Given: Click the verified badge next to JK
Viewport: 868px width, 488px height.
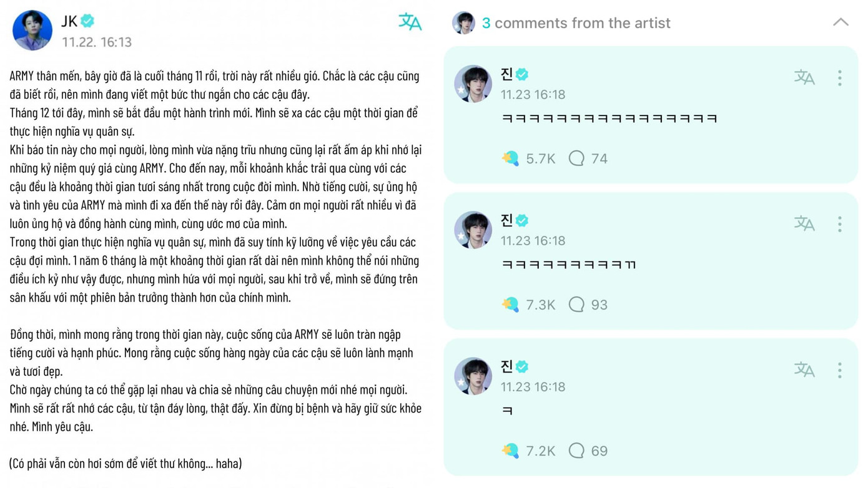Looking at the screenshot, I should [88, 21].
